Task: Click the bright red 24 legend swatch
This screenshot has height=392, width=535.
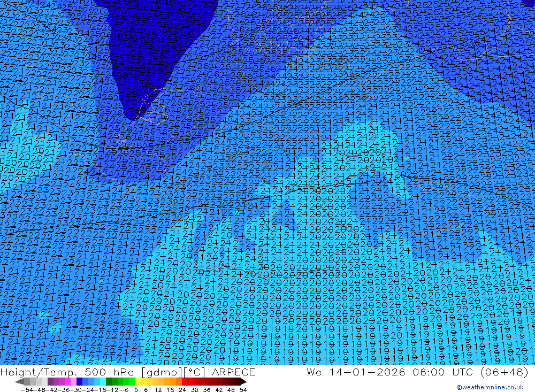Action: 185,381
